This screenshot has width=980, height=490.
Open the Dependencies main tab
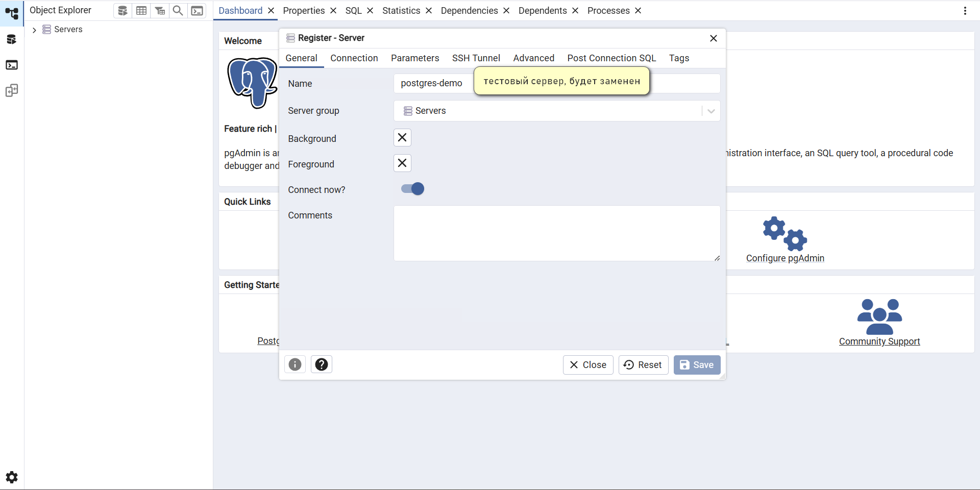point(469,11)
